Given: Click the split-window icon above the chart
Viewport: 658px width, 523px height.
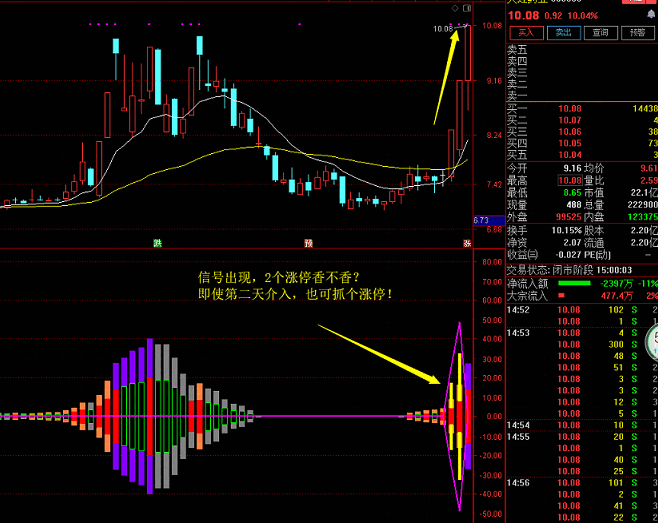Looking at the screenshot, I should pyautogui.click(x=467, y=8).
